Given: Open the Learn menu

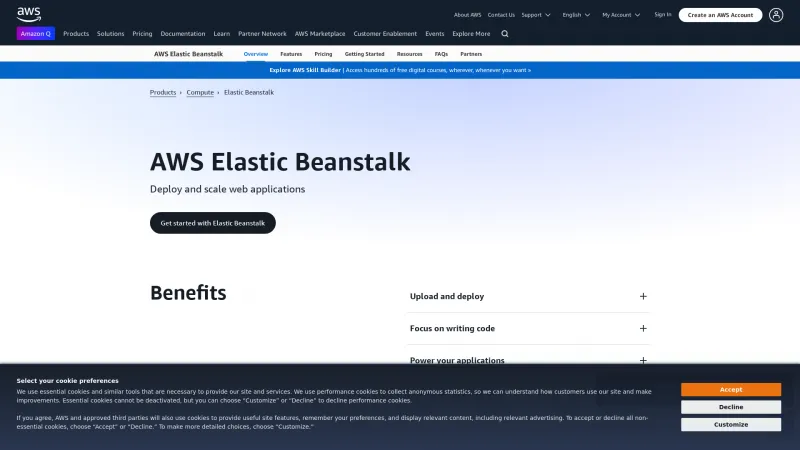Looking at the screenshot, I should [x=221, y=34].
